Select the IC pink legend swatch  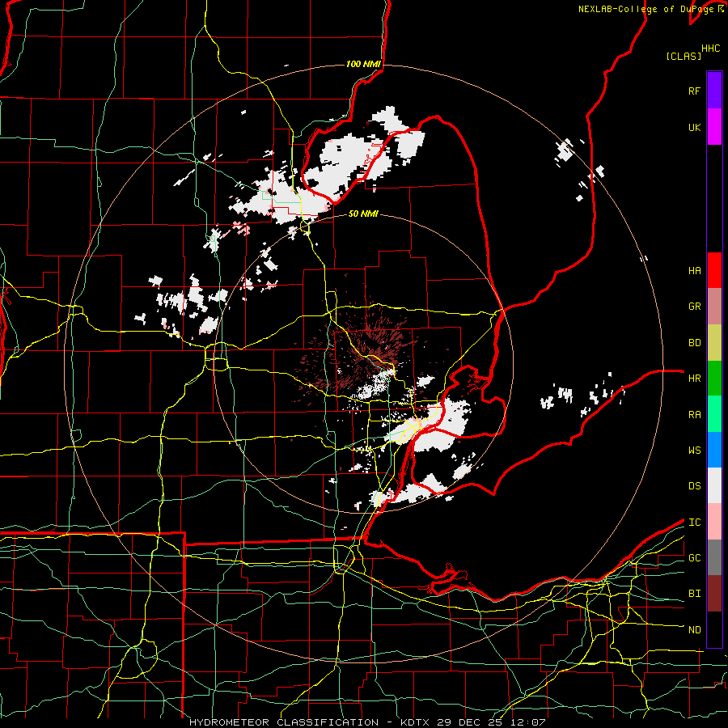coord(714,522)
